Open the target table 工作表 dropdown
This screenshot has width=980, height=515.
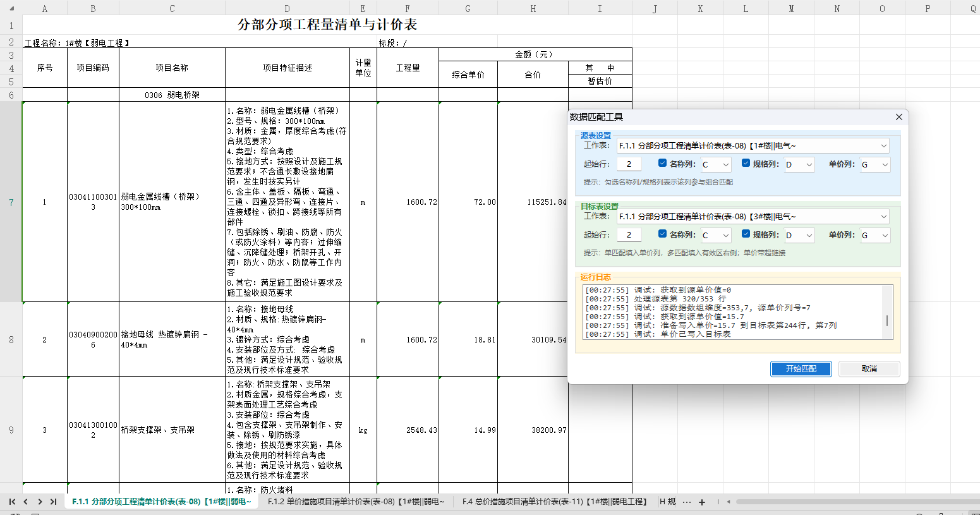coord(753,217)
